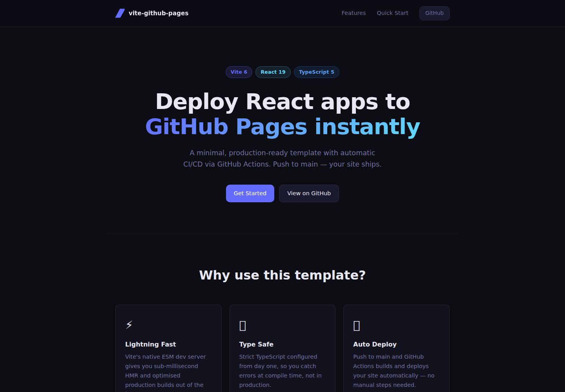565x392 pixels.
Task: Open the Features nav link
Action: [354, 13]
